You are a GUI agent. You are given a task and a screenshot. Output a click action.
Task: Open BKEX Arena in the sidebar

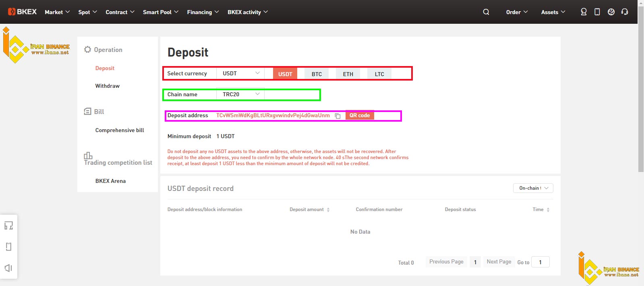pos(110,181)
